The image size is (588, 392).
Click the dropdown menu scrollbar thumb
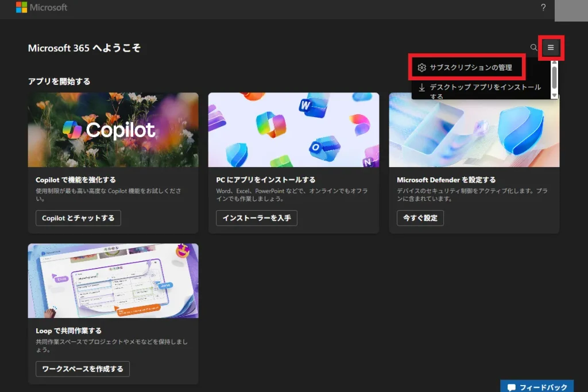click(554, 77)
